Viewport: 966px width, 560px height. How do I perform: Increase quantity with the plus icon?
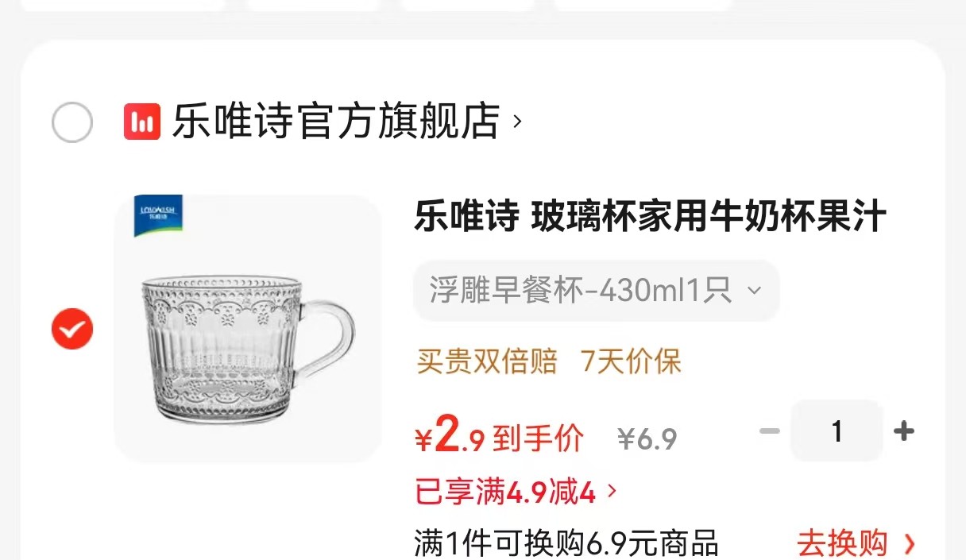click(904, 431)
